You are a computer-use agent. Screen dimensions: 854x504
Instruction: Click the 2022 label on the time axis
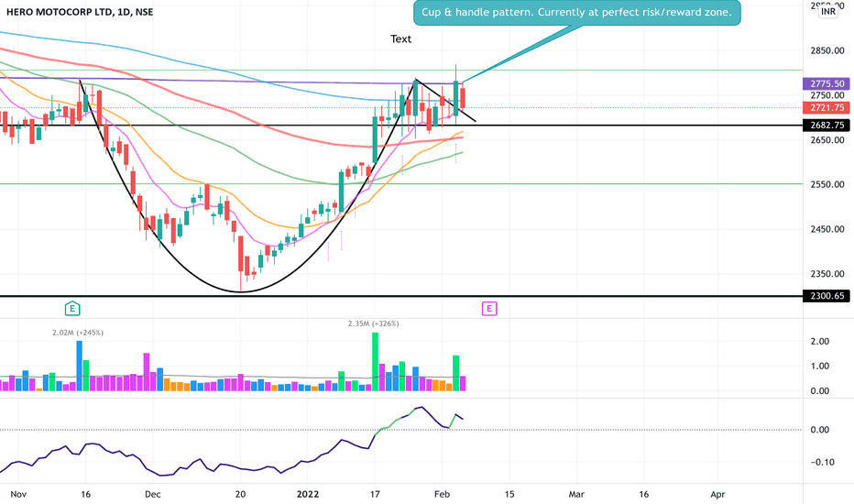pyautogui.click(x=307, y=494)
